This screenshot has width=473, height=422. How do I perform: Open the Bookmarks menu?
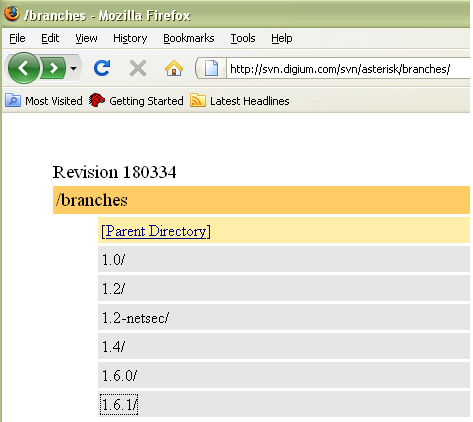[189, 39]
